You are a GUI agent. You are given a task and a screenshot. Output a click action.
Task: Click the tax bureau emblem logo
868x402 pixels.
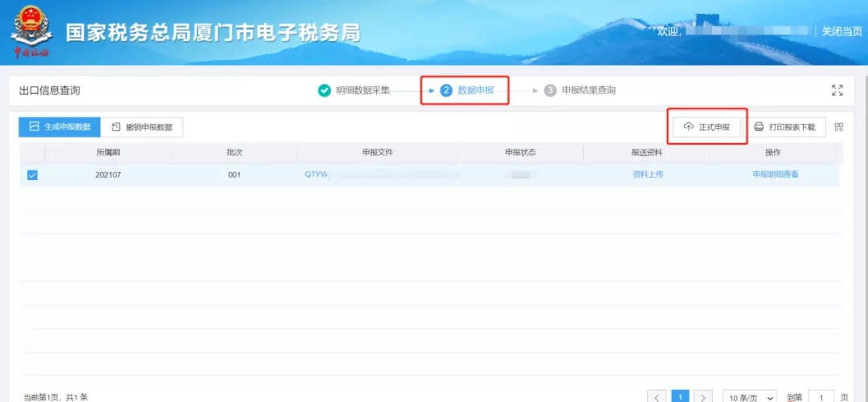tap(31, 31)
